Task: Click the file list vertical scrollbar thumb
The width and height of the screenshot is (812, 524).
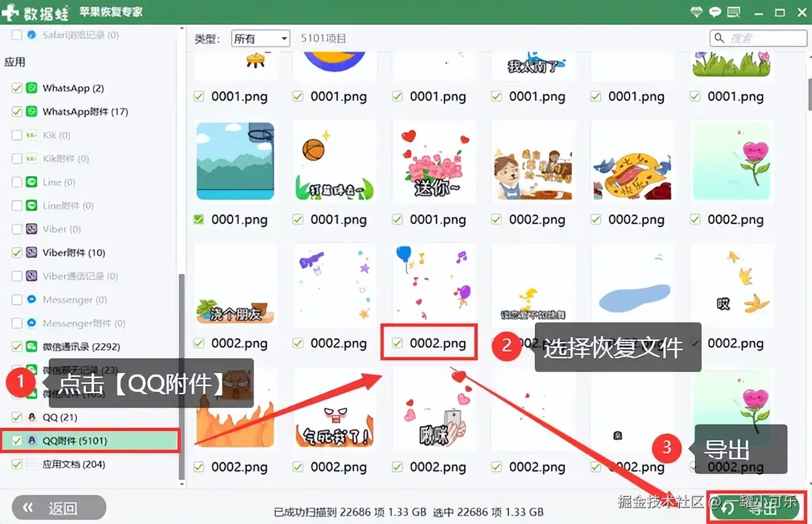Action: click(809, 94)
